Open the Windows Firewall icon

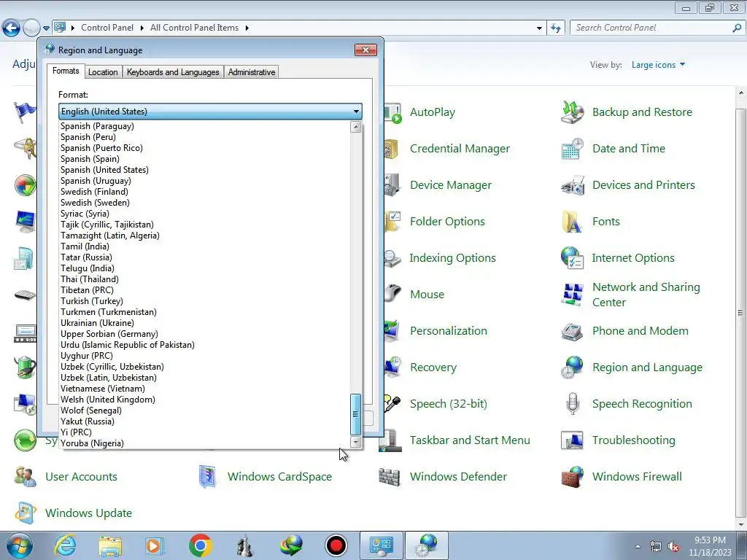pos(572,477)
